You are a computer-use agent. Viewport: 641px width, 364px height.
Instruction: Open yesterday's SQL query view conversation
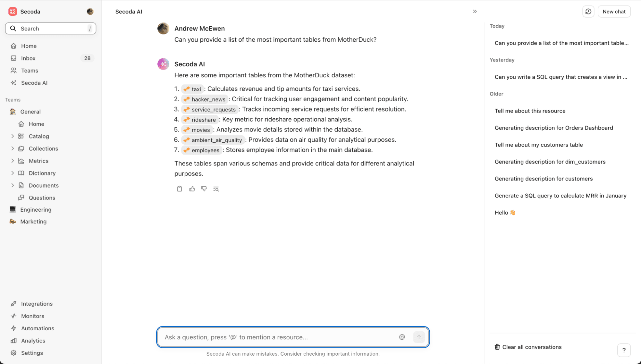561,77
